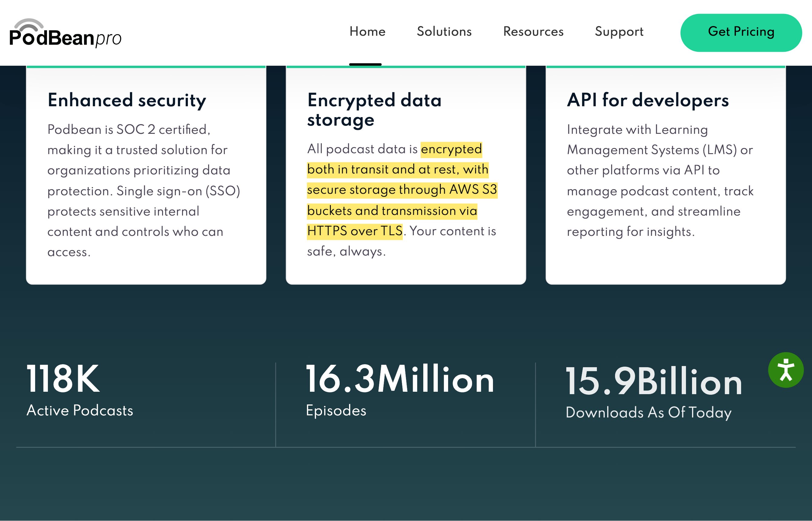This screenshot has width=812, height=521.
Task: Click the Active Podcasts label
Action: [80, 411]
